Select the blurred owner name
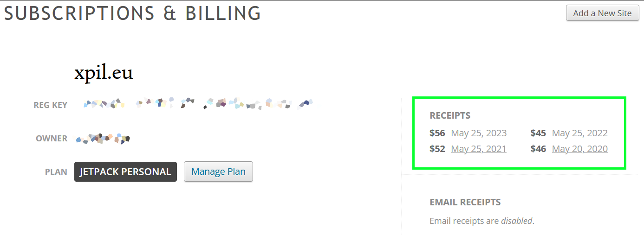The image size is (644, 235). 103,138
